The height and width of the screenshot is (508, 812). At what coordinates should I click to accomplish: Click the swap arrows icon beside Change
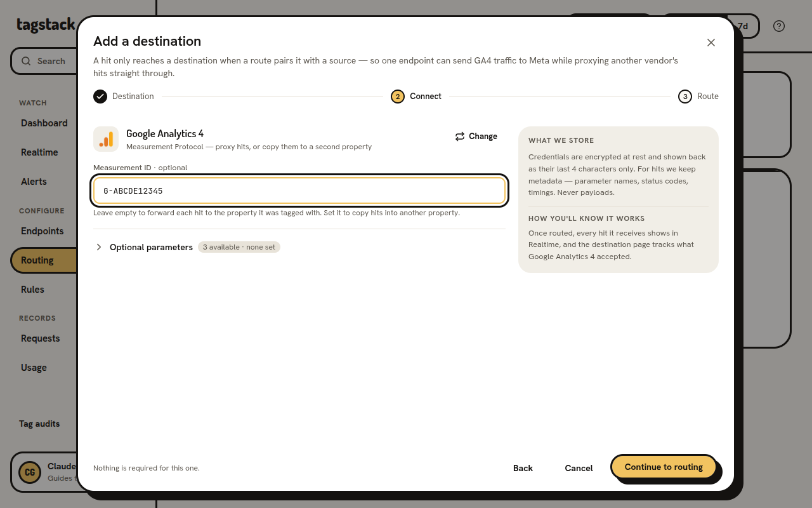pos(460,137)
